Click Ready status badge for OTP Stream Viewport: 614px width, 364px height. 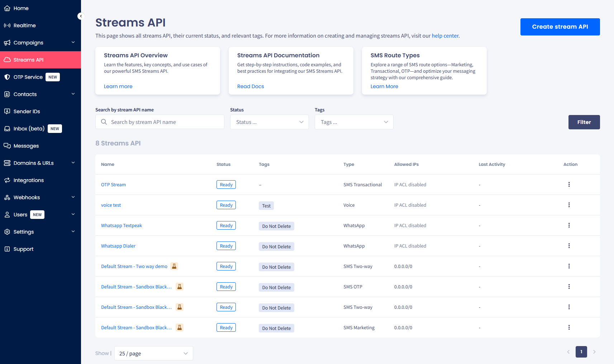(x=226, y=185)
